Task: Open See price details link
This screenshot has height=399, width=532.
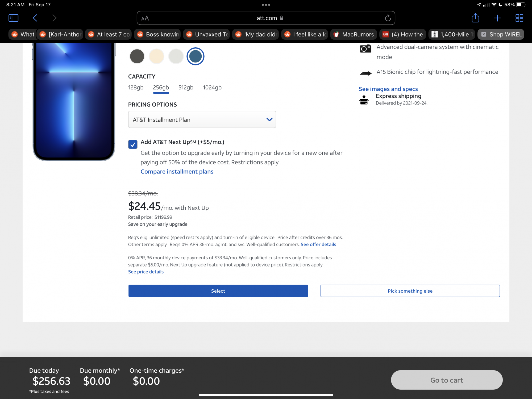Action: [146, 272]
